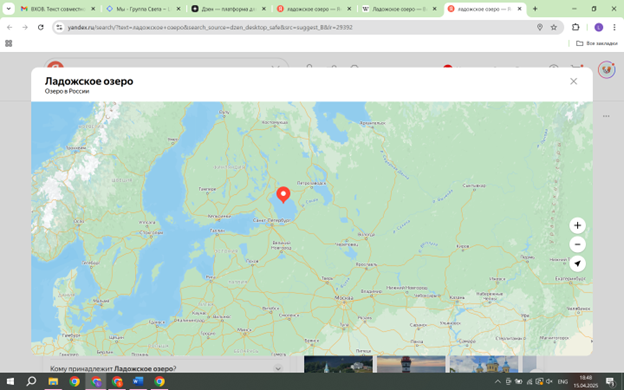624x390 pixels.
Task: Open Microsoft Word from the taskbar
Action: [138, 381]
